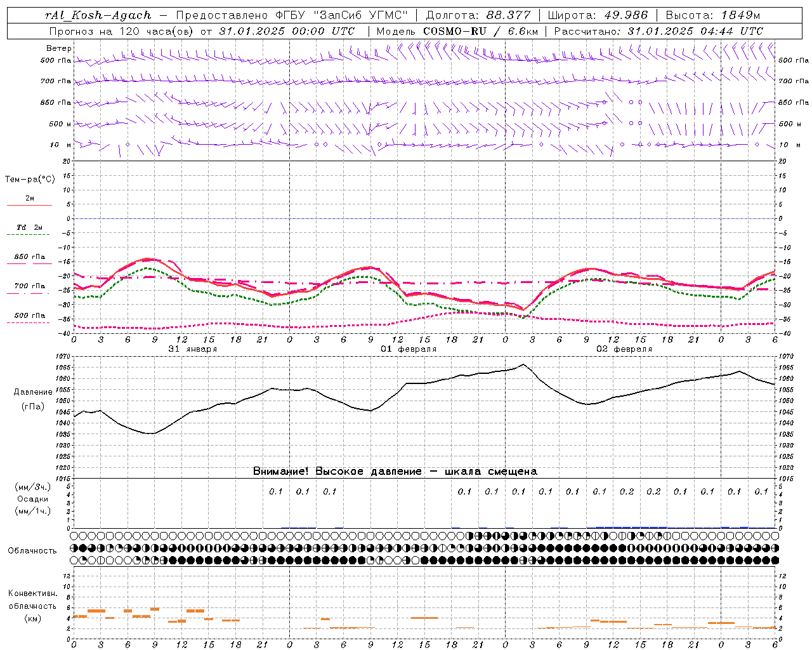This screenshot has width=812, height=650.
Task: Click the 31 января date label
Action: [192, 349]
